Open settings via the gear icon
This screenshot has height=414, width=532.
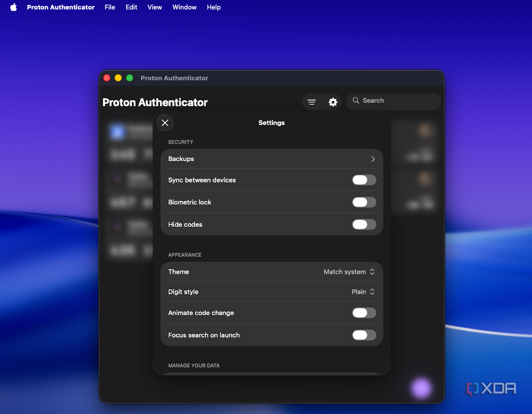[x=333, y=102]
